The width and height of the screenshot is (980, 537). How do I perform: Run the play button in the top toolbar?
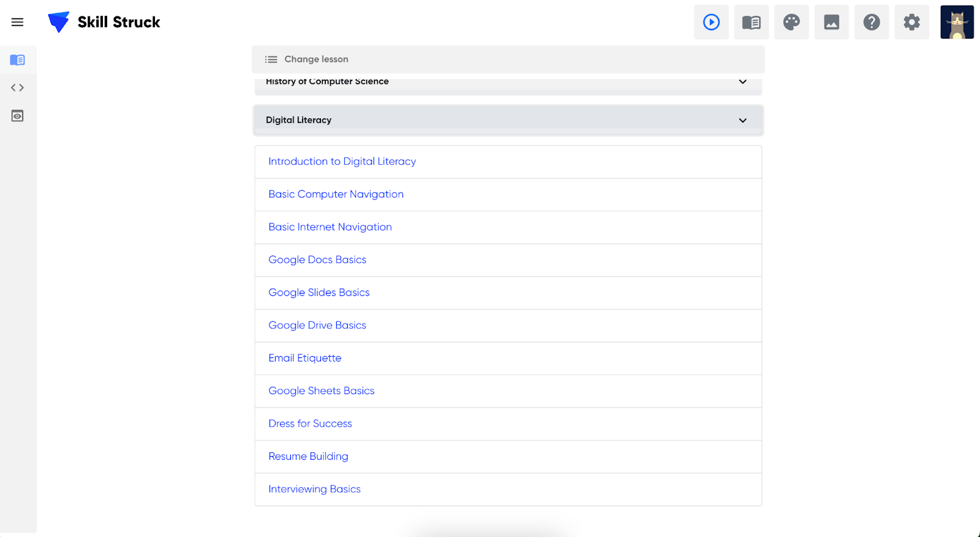(x=711, y=22)
